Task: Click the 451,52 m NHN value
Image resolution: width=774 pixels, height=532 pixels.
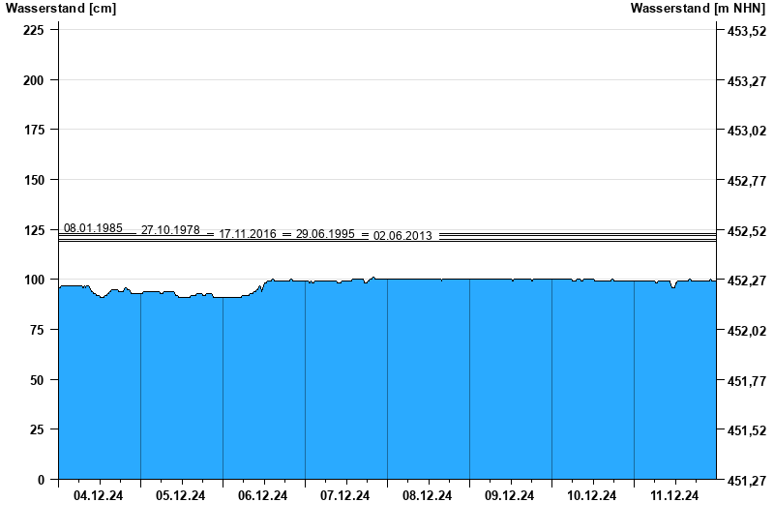Action: pyautogui.click(x=747, y=431)
